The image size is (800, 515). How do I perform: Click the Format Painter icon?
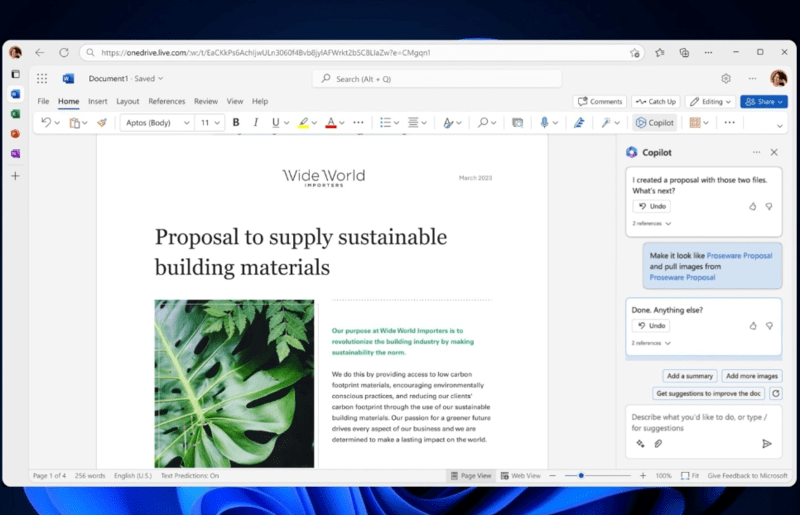coord(101,123)
